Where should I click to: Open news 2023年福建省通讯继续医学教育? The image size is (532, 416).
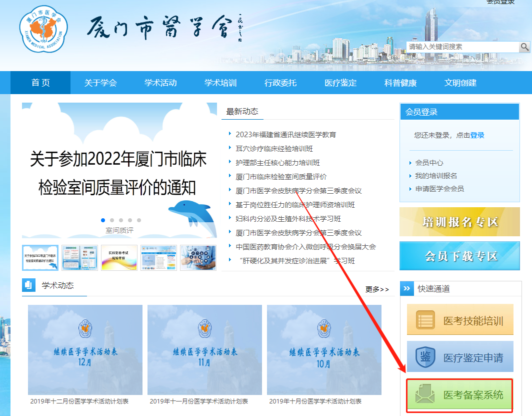[x=285, y=135]
